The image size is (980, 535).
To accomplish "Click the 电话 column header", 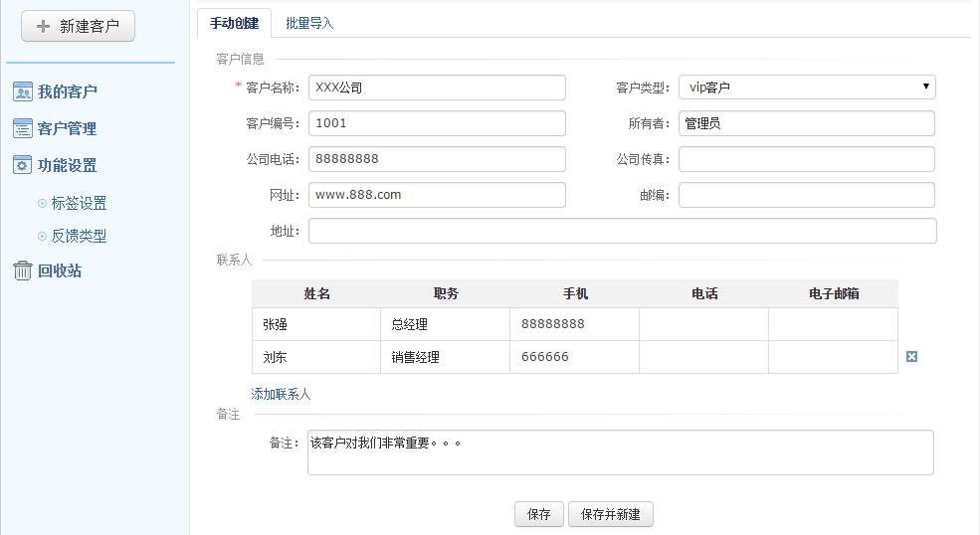I will tap(704, 293).
